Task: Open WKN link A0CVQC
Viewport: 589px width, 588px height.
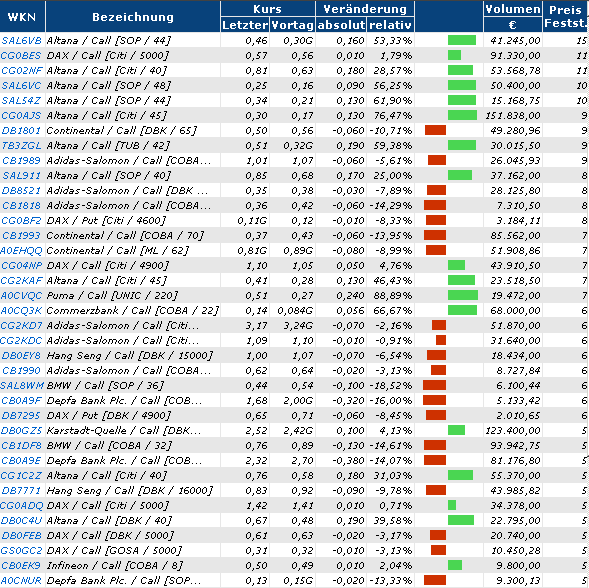Action: coord(21,296)
